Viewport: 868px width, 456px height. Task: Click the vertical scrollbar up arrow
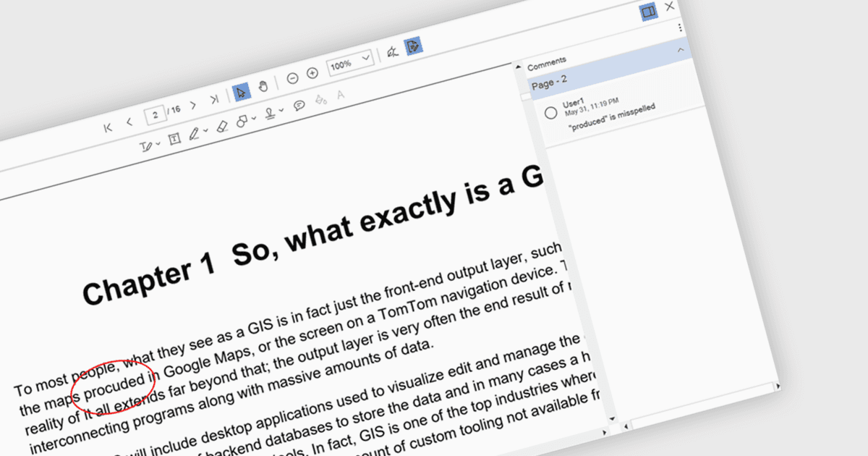coord(519,67)
